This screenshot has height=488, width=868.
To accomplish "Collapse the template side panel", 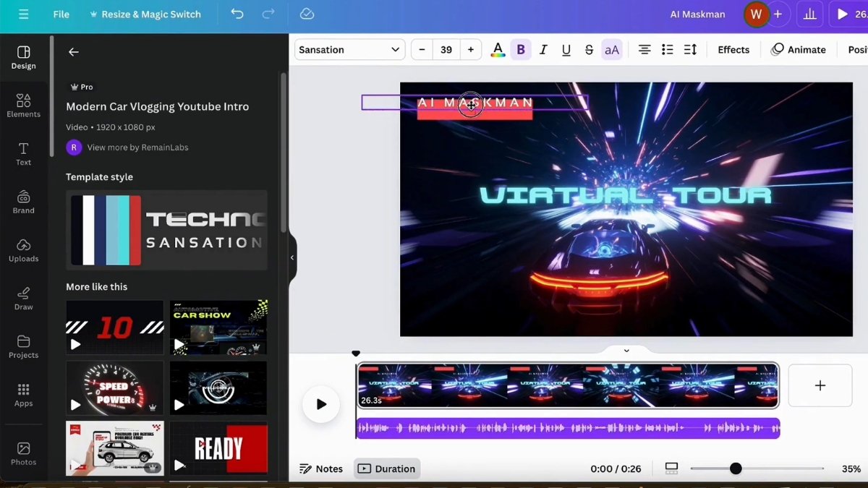I will tap(292, 257).
